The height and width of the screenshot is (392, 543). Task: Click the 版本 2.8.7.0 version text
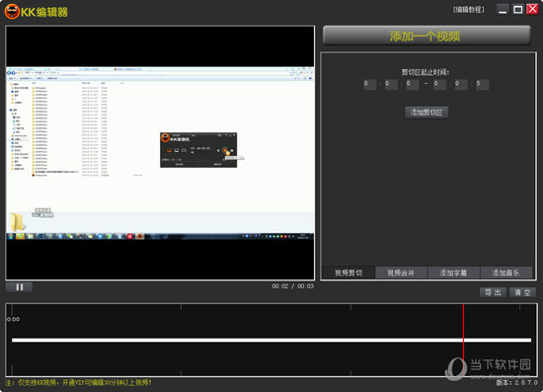(516, 383)
